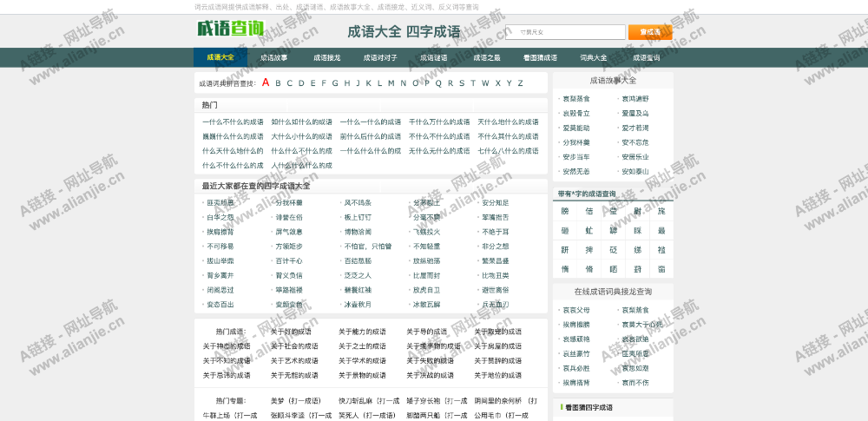
Task: Open 天什么地什么的成语 hot link
Action: click(508, 122)
